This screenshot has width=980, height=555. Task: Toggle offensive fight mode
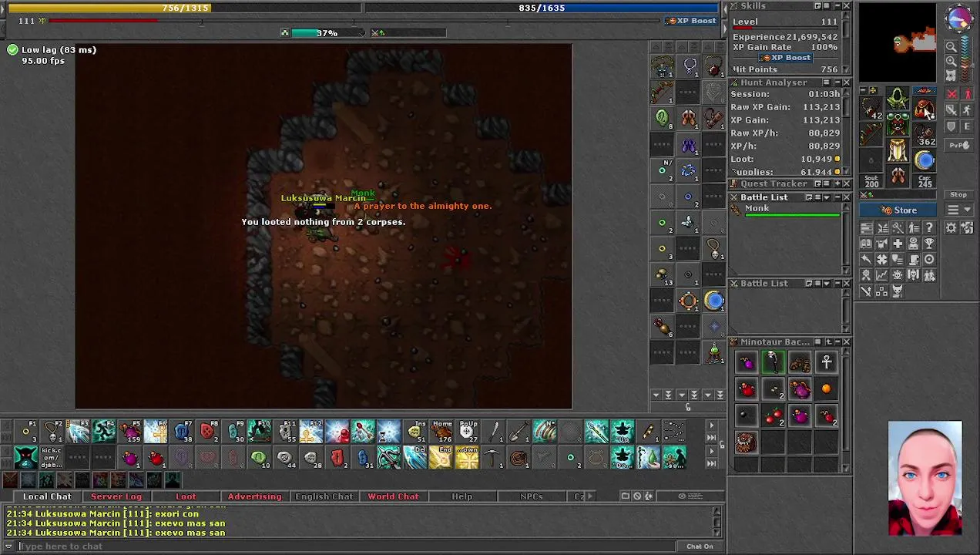click(x=951, y=93)
